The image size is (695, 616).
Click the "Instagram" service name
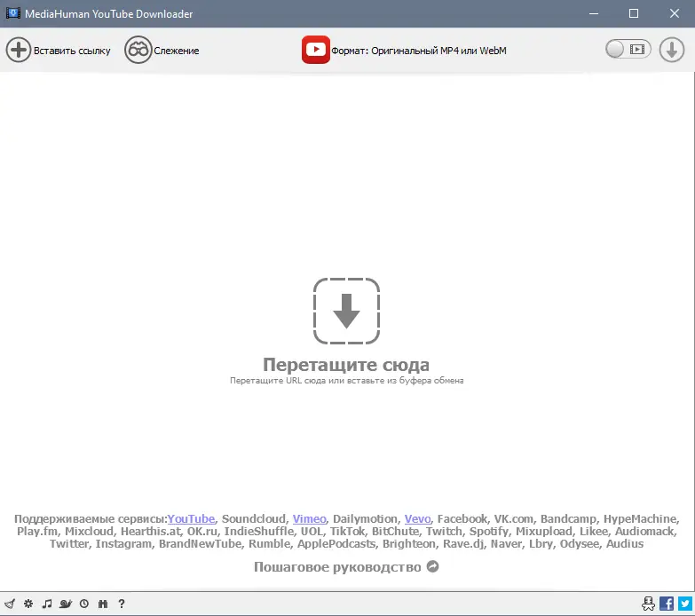(123, 543)
